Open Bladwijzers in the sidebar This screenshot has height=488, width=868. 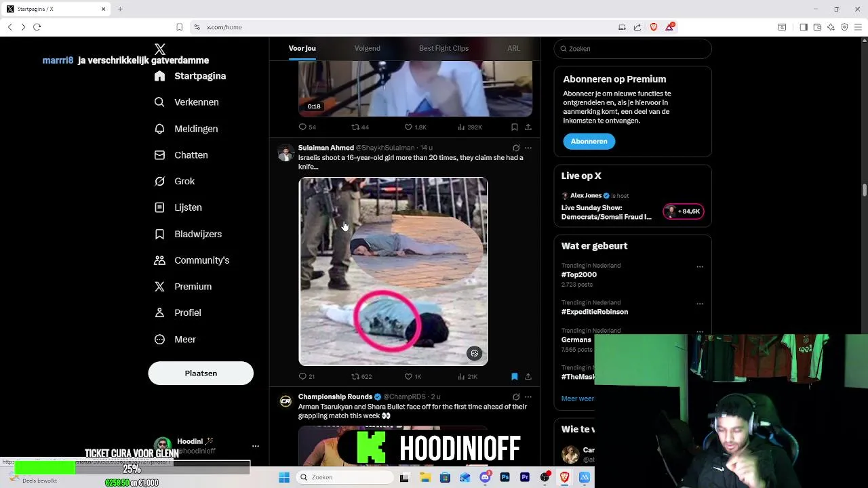pos(188,234)
